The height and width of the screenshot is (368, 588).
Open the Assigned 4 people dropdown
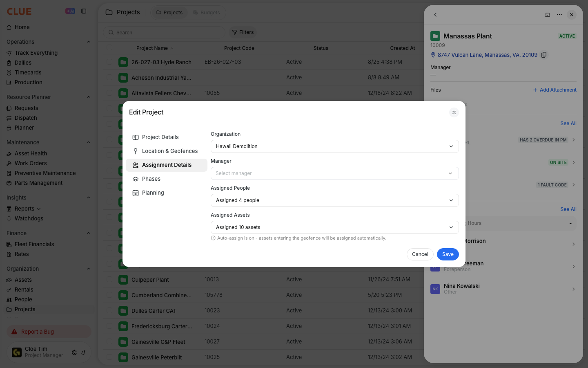[x=334, y=200]
